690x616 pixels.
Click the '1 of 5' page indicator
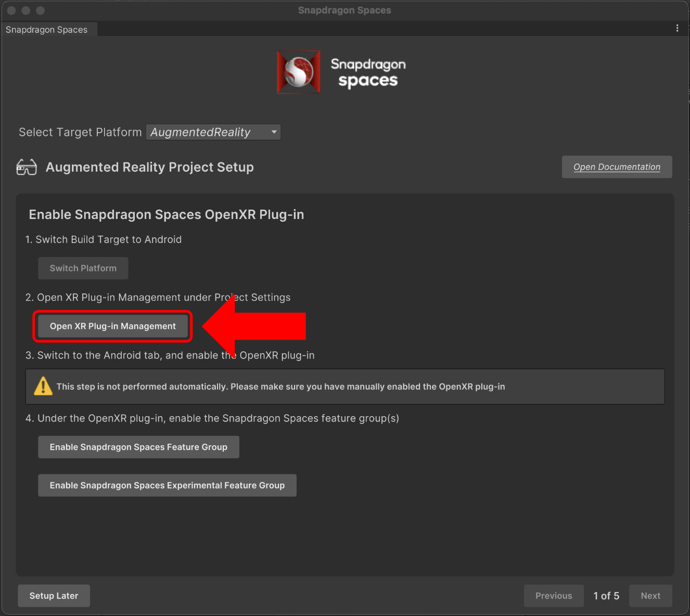click(606, 596)
